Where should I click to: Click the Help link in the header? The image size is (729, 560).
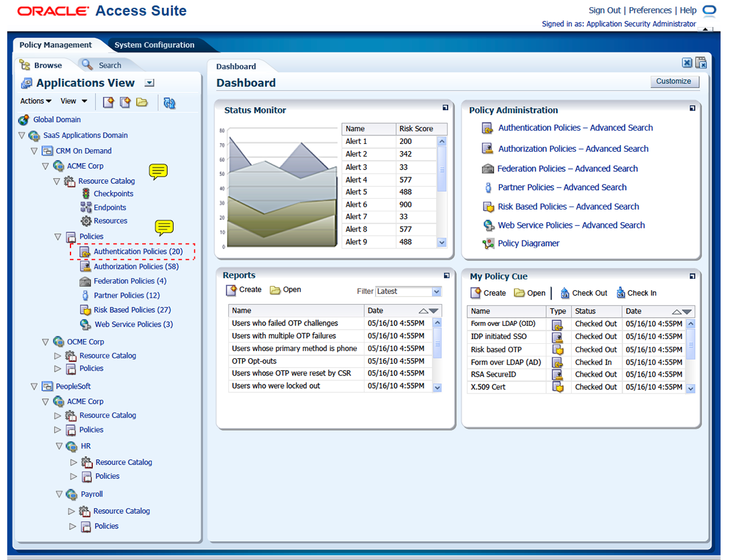coord(688,10)
